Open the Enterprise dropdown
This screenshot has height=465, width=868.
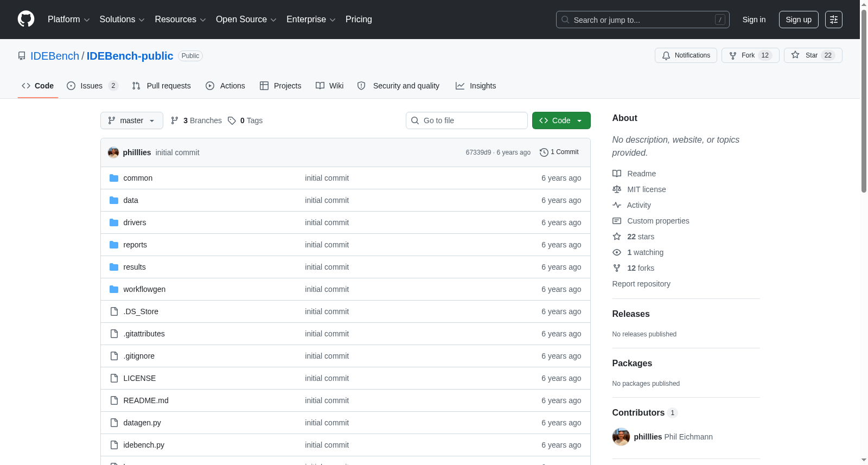point(311,20)
